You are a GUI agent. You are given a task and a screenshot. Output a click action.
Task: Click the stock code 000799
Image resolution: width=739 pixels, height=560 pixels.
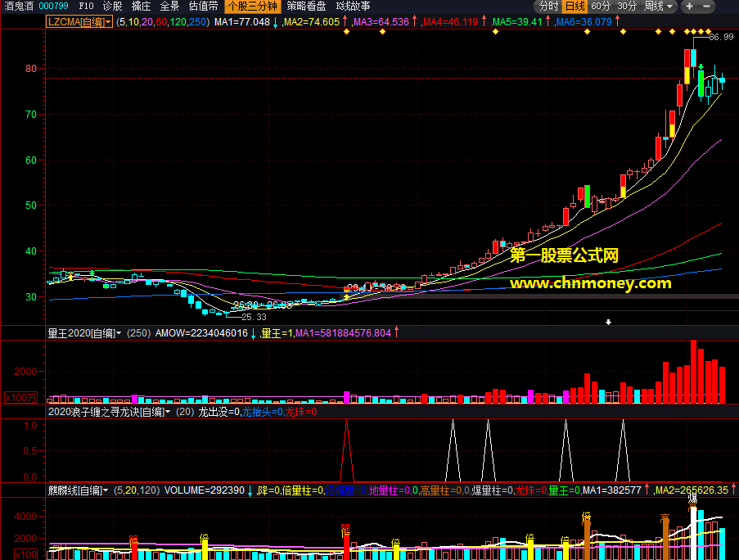53,6
